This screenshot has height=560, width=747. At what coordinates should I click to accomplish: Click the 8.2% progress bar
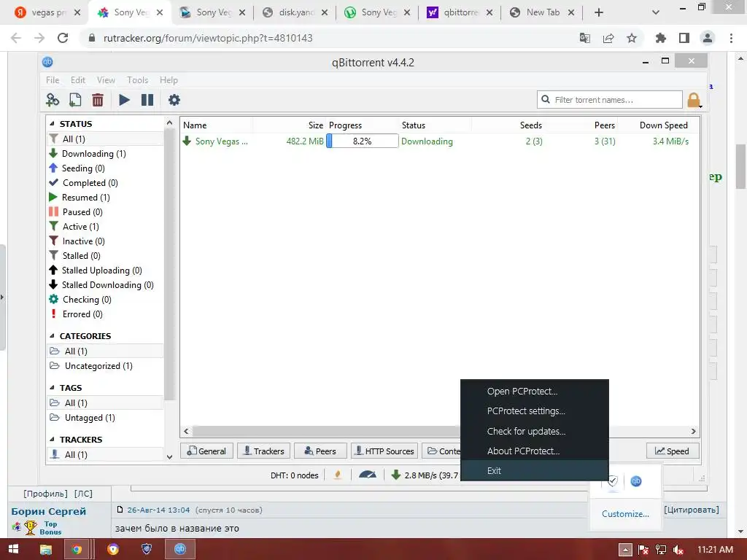click(x=362, y=141)
